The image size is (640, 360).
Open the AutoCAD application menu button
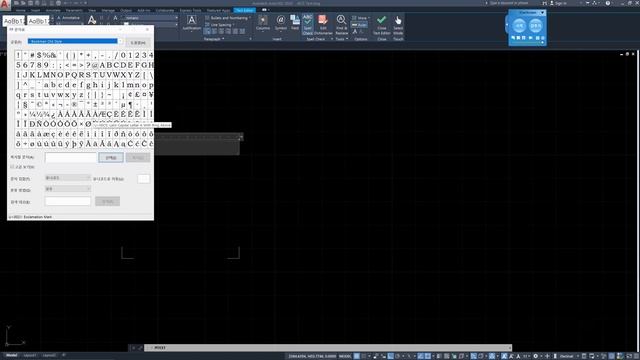(4, 4)
